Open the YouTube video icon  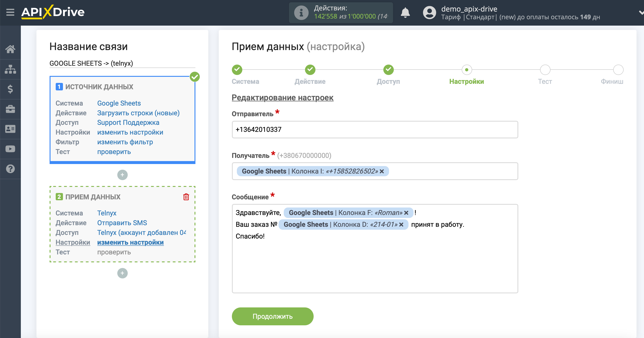pyautogui.click(x=10, y=149)
